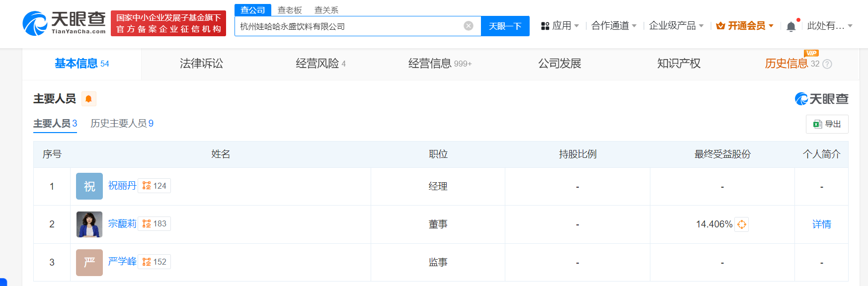Open 严学峰's profile link
Viewport: 868px width, 286px height.
point(122,262)
